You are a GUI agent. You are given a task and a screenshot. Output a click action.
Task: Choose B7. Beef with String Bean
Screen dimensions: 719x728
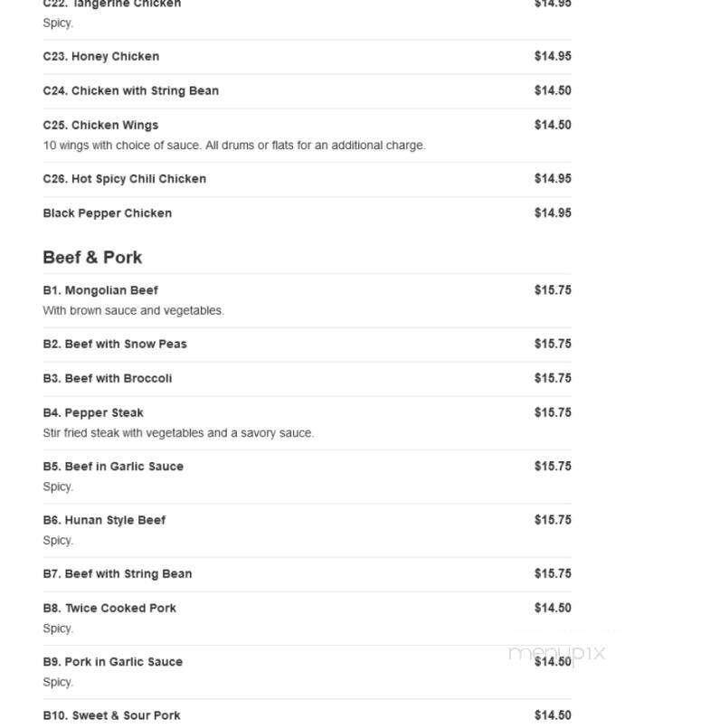(307, 574)
